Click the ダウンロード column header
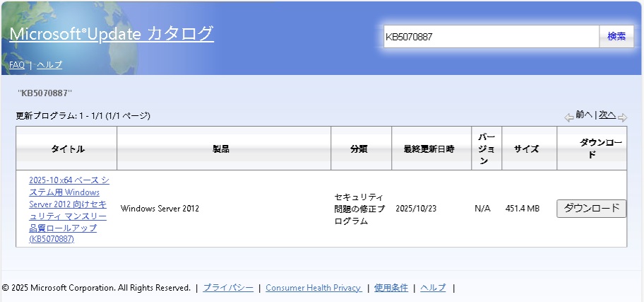 (592, 149)
